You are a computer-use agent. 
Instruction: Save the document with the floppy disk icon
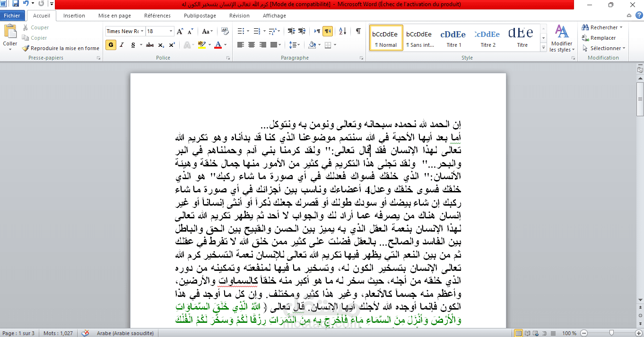coord(15,4)
